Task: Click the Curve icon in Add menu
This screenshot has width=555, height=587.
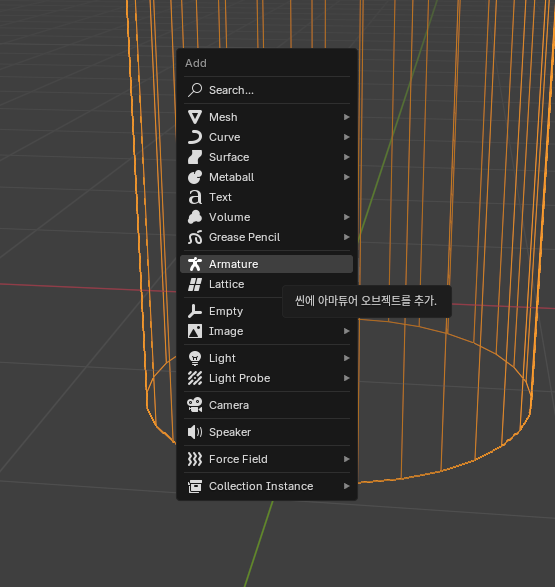Action: (x=195, y=137)
